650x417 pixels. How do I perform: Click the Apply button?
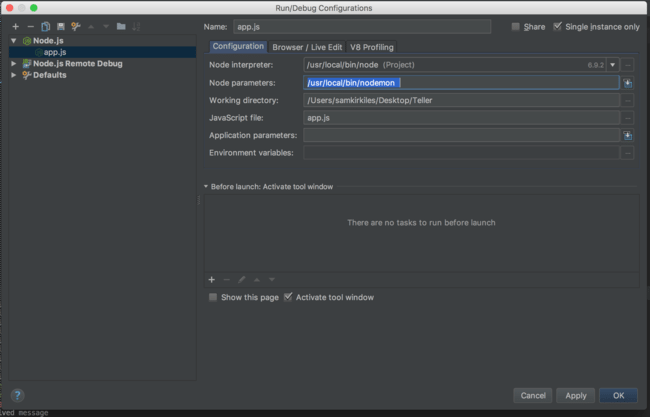575,395
